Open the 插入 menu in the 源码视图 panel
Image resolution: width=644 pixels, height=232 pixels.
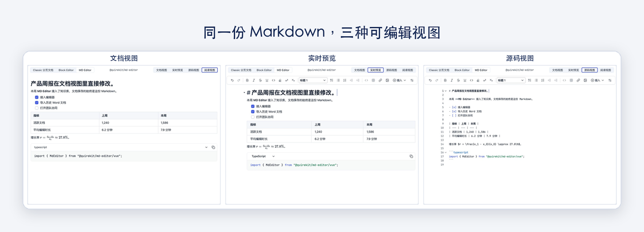click(597, 80)
